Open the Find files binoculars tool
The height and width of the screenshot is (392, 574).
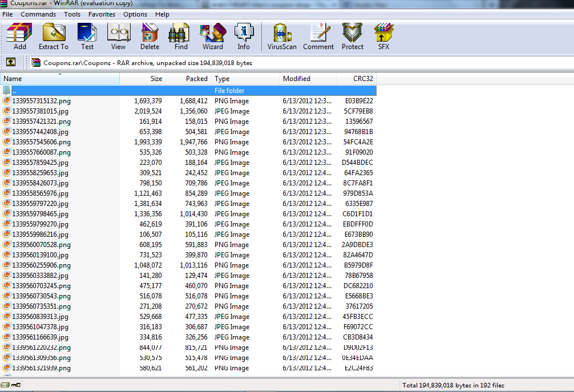coord(181,37)
